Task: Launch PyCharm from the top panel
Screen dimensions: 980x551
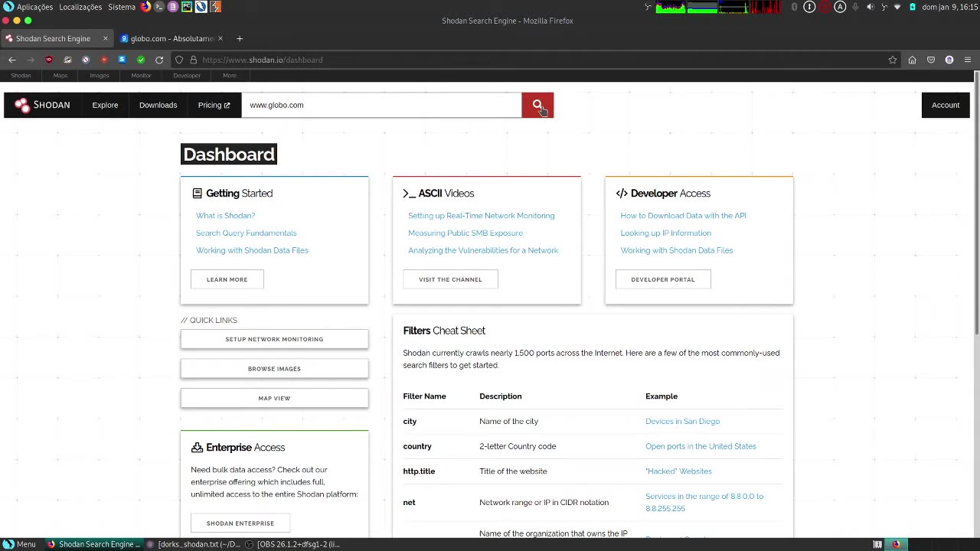Action: point(187,7)
